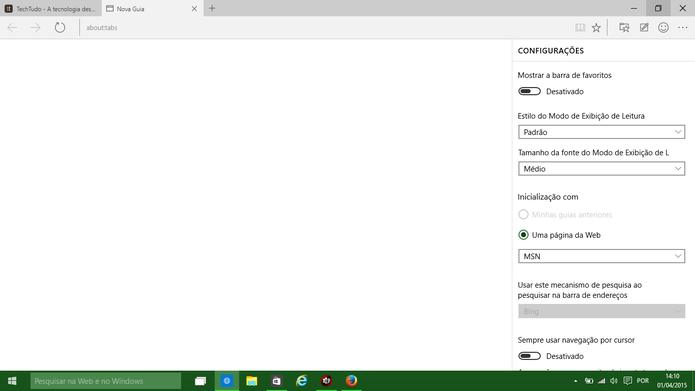This screenshot has width=695, height=391.
Task: Open the MSN start page dropdown
Action: coord(601,256)
